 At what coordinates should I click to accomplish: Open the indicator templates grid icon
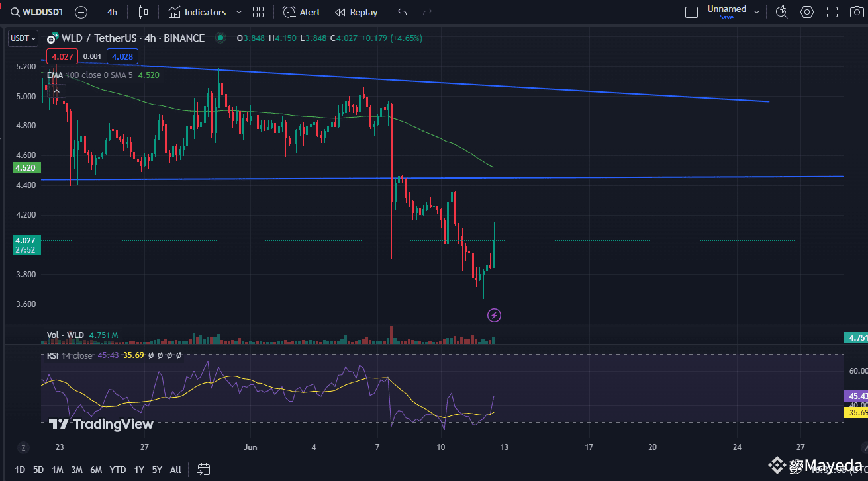point(258,11)
